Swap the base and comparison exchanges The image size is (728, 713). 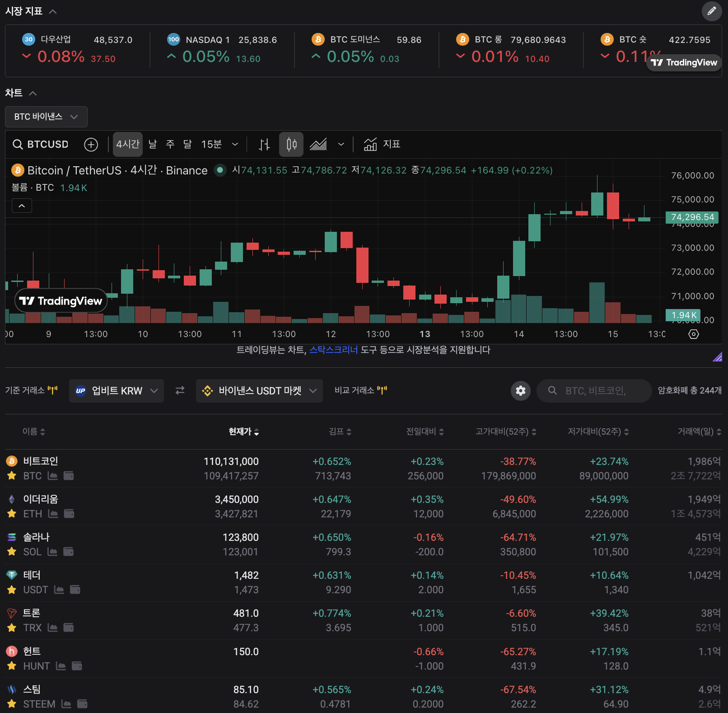180,390
